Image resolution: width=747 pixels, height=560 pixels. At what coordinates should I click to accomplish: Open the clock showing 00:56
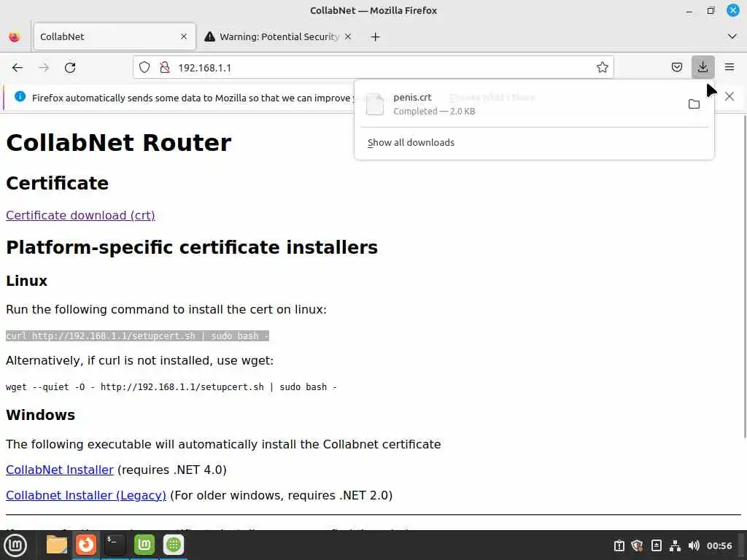719,545
